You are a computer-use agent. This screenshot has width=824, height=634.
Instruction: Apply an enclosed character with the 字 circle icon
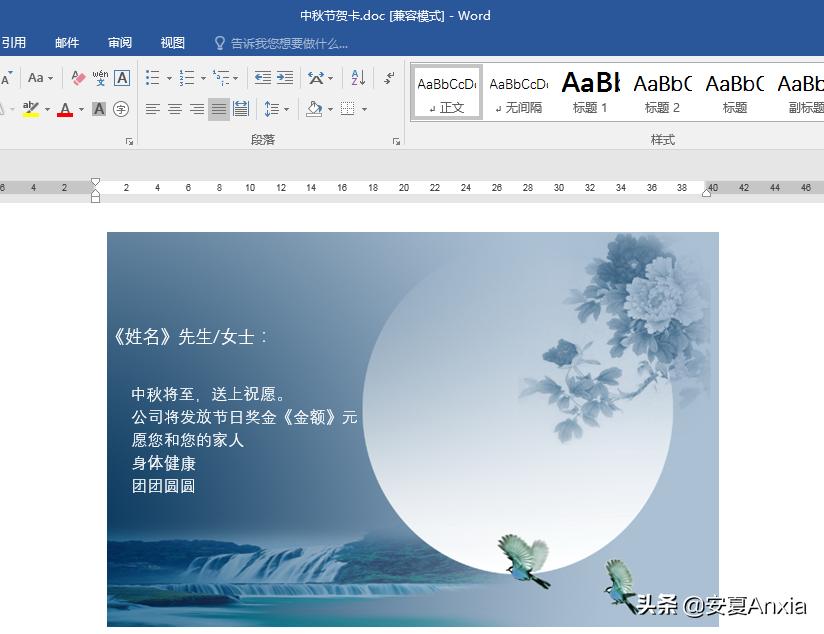(120, 109)
